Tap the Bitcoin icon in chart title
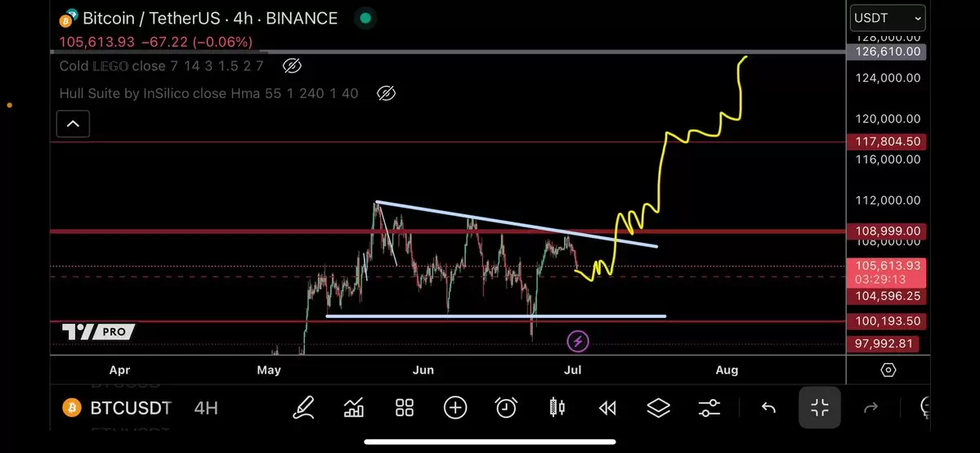 pyautogui.click(x=68, y=18)
